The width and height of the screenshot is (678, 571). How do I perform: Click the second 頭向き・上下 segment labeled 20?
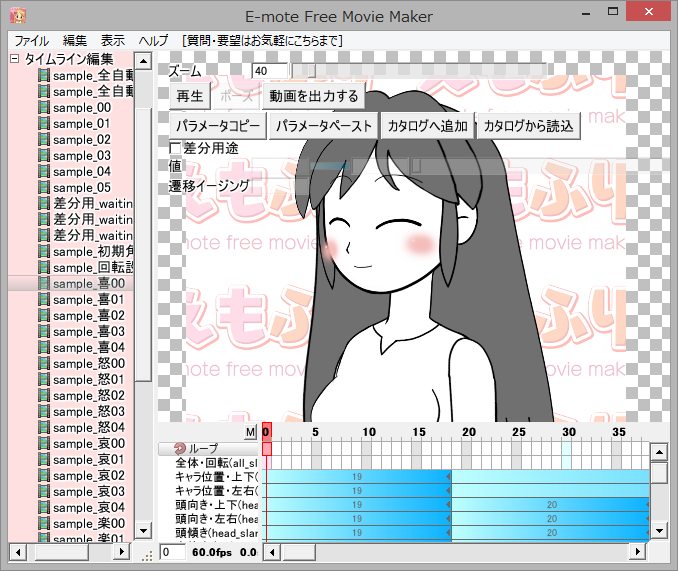pyautogui.click(x=551, y=505)
